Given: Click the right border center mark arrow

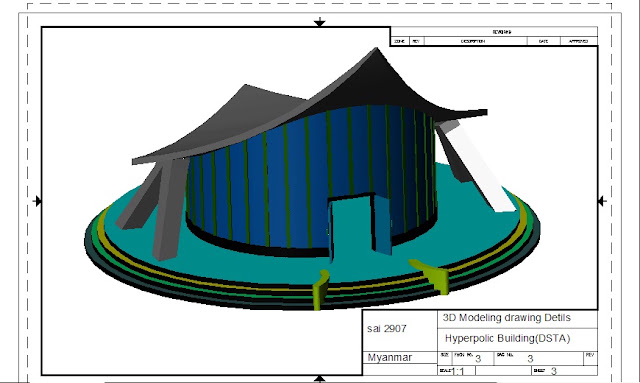Looking at the screenshot, I should (x=602, y=201).
